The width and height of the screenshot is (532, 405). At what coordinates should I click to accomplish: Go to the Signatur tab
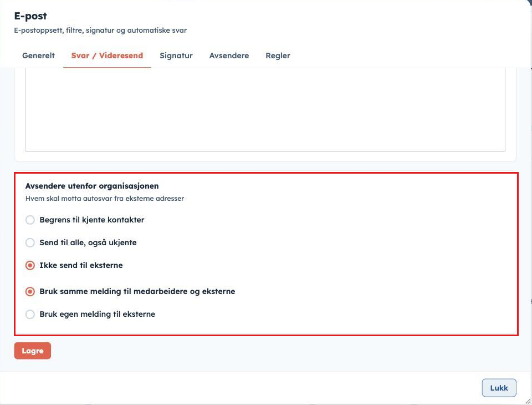pos(176,55)
